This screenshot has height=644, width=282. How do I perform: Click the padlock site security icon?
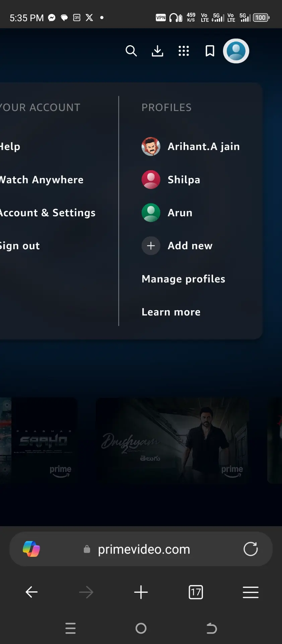pos(87,549)
